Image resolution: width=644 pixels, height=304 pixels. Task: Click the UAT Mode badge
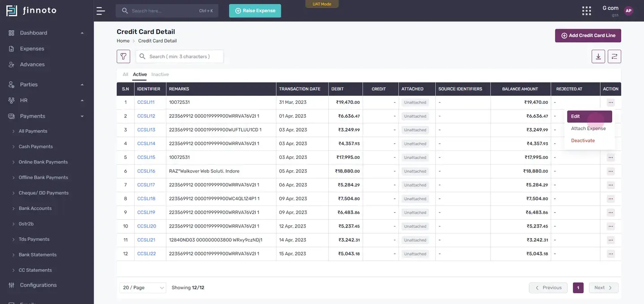coord(322,4)
